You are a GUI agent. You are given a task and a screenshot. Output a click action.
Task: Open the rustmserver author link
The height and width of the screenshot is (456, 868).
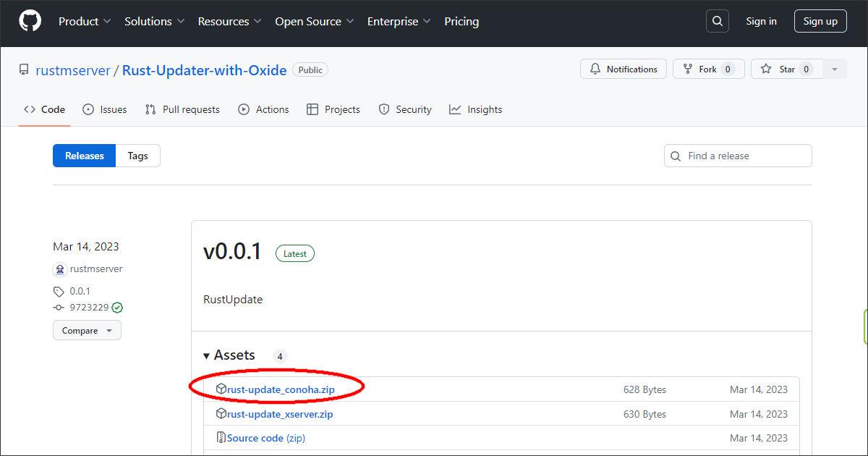click(96, 269)
